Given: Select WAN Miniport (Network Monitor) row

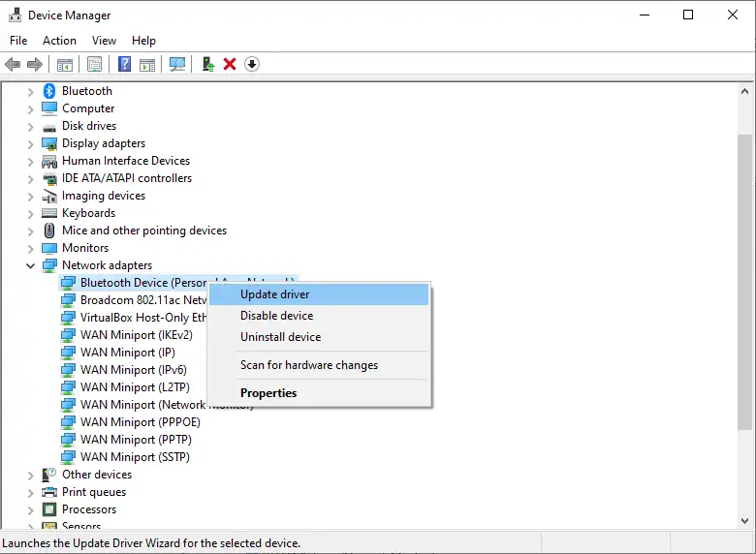Looking at the screenshot, I should [134, 405].
